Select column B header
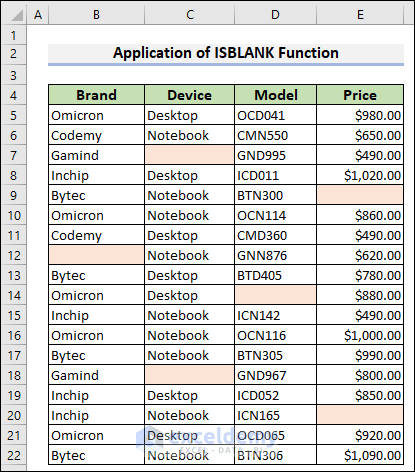415x472 pixels. click(x=96, y=15)
